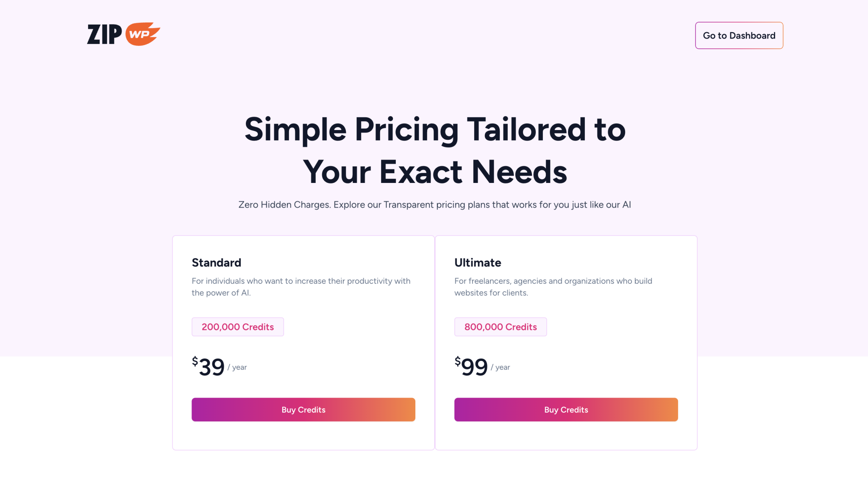Click the Ultimate plan description for freelancers
Image resolution: width=868 pixels, height=490 pixels.
(x=553, y=287)
